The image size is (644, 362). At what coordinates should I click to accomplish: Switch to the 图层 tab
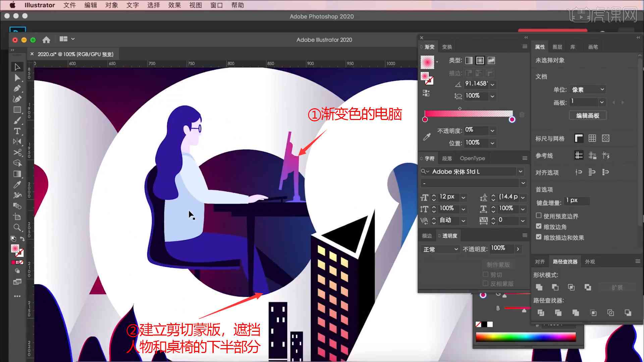click(557, 47)
